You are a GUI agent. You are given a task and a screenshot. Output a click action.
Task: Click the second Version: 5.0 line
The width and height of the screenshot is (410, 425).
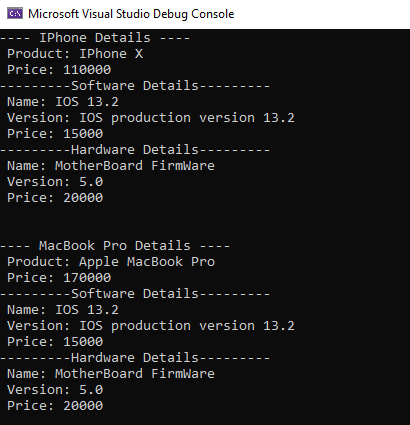[x=55, y=390]
